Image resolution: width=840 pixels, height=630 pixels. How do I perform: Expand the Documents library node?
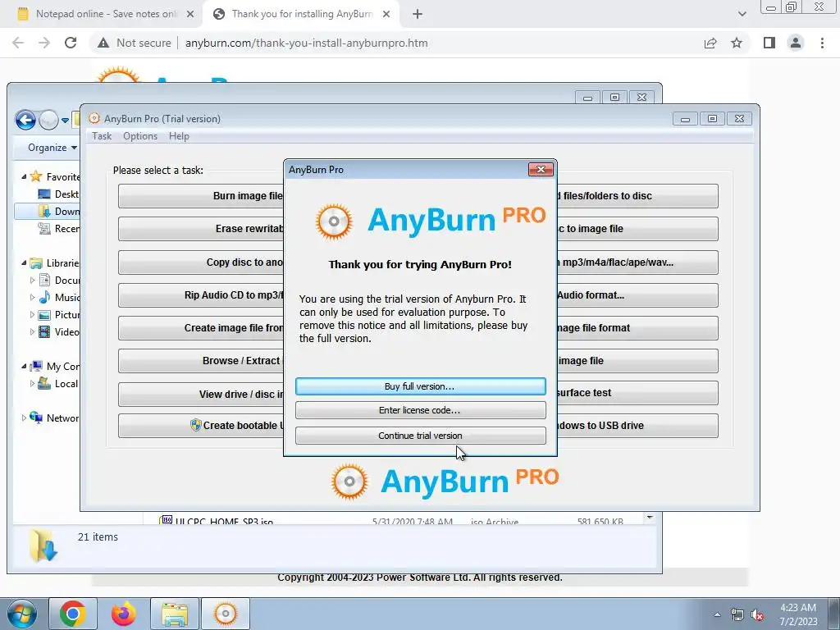coord(32,281)
